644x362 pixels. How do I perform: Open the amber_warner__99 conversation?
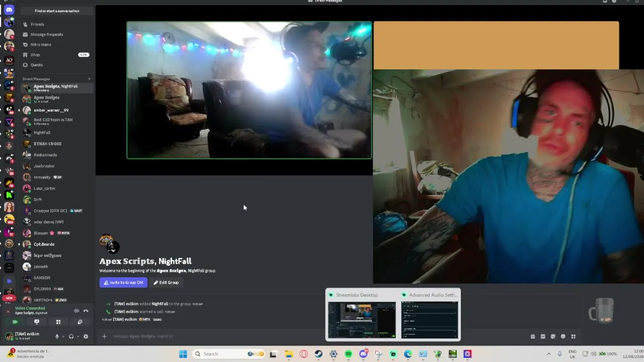[56, 110]
